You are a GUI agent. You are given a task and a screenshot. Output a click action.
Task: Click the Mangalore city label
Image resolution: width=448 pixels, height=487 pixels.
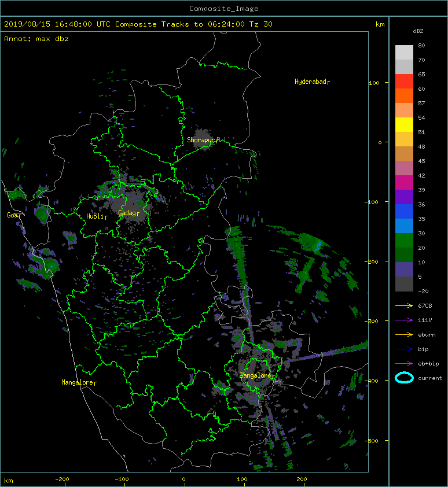pos(78,382)
